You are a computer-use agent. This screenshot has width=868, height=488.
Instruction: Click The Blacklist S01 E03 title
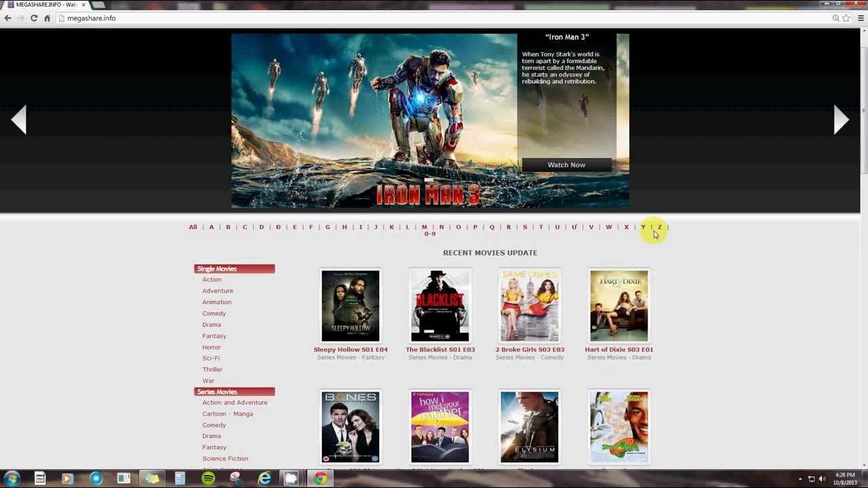point(440,350)
